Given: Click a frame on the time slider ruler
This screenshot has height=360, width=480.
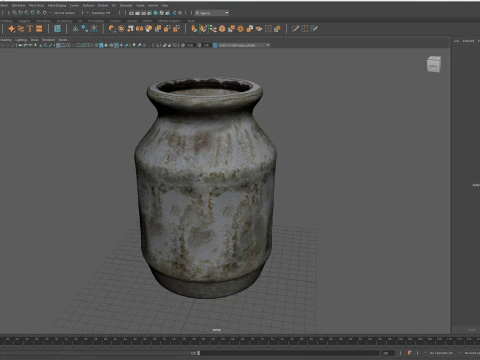Looking at the screenshot, I should [240, 341].
